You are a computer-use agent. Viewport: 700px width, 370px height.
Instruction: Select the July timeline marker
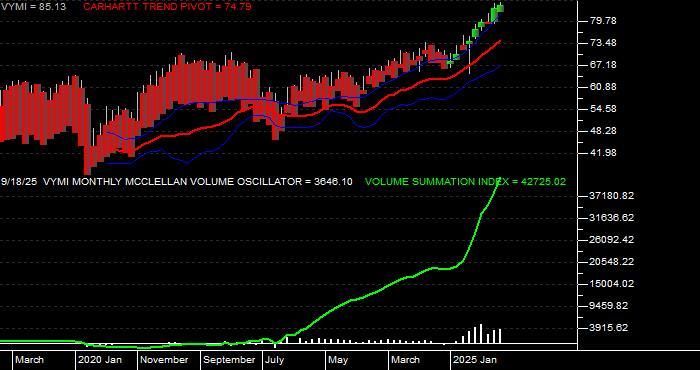(274, 360)
